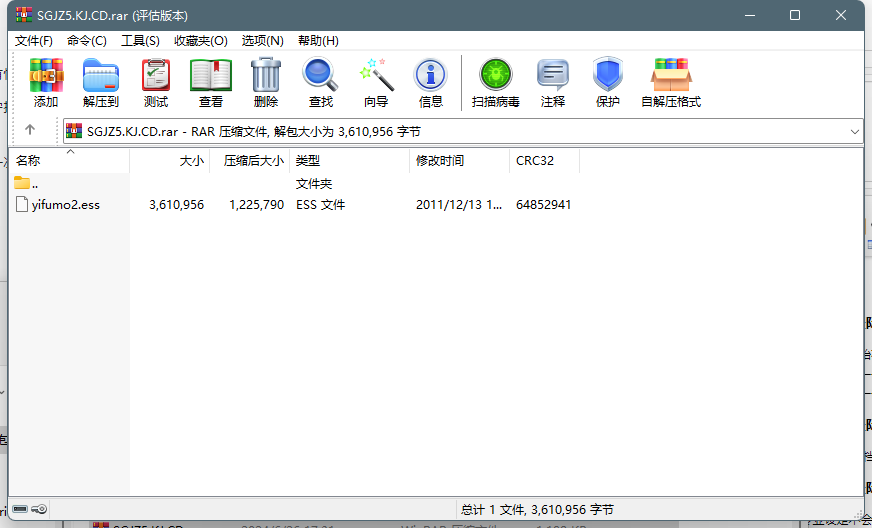Select the yifumo2.ess file entry
Viewport: 872px width, 528px height.
coord(66,205)
